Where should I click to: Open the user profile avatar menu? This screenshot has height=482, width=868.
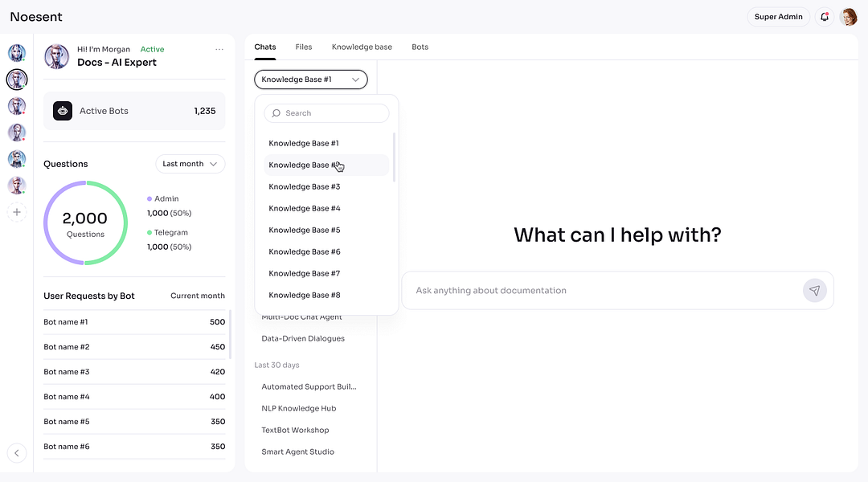[849, 17]
